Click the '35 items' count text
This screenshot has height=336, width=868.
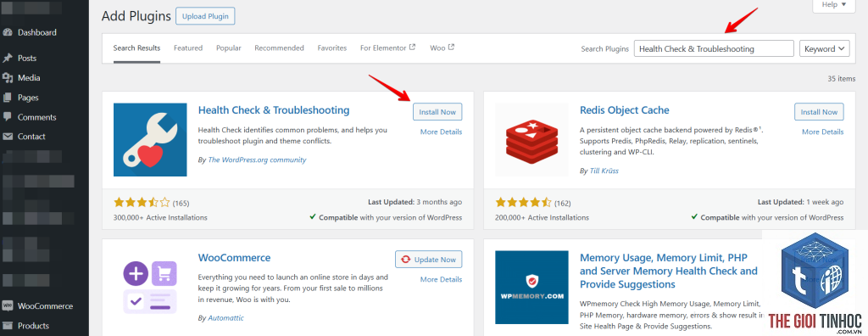[x=842, y=79]
